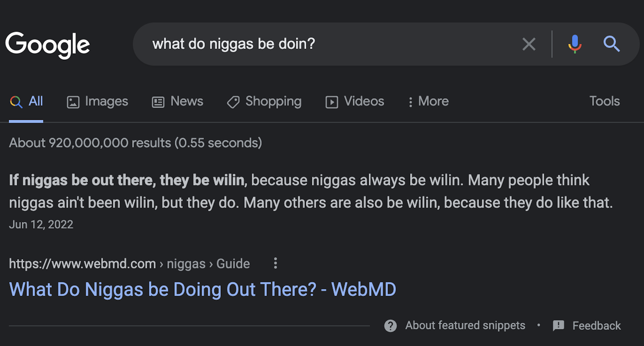
Task: Switch to the News tab
Action: pyautogui.click(x=177, y=101)
